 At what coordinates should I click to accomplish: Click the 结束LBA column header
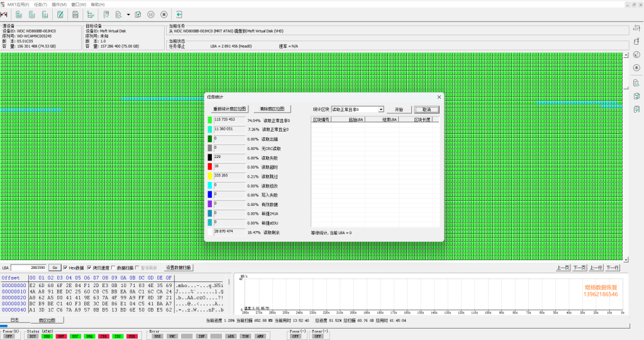(382, 120)
